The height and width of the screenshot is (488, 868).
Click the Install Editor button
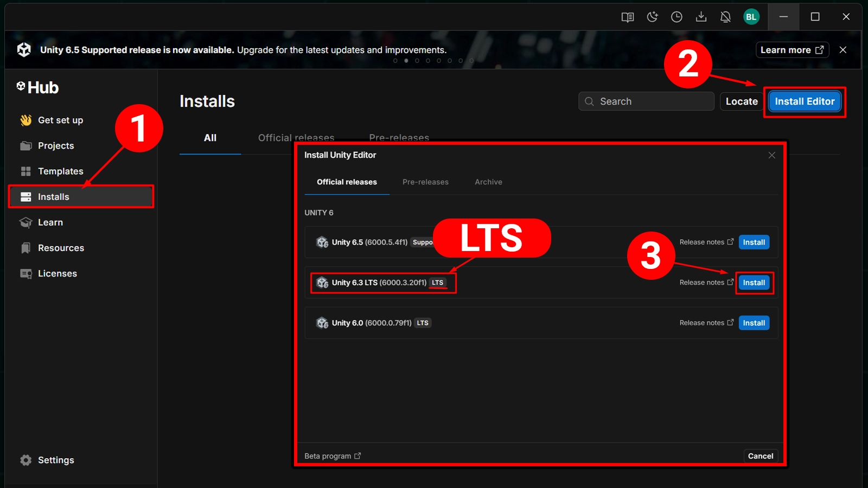(805, 101)
